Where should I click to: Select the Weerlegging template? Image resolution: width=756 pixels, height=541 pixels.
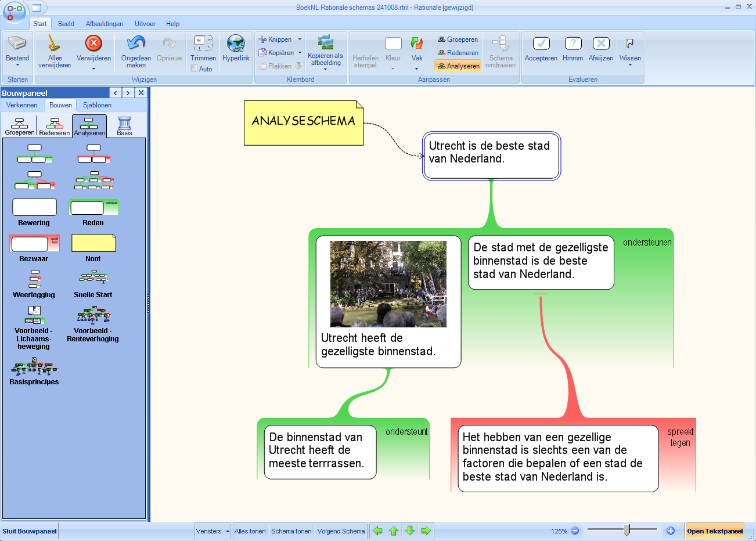coord(34,279)
